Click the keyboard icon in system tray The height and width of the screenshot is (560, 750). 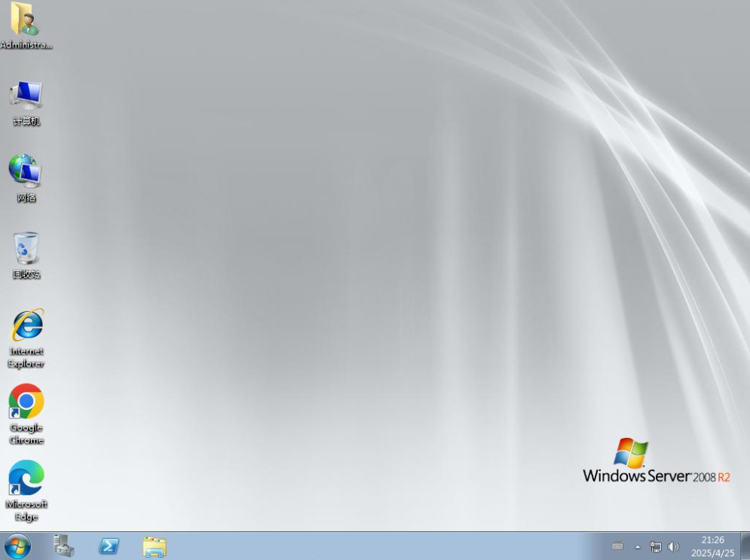click(617, 546)
